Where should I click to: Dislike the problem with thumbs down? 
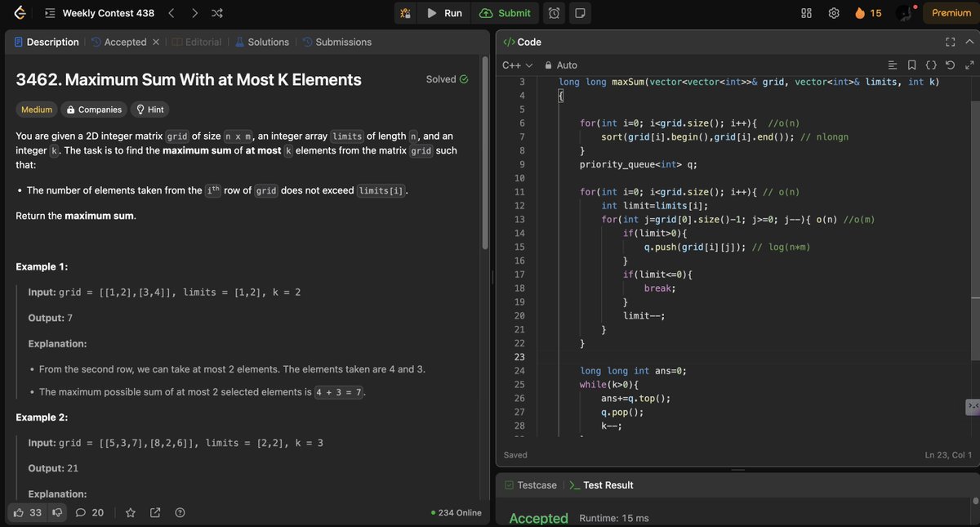click(x=57, y=512)
